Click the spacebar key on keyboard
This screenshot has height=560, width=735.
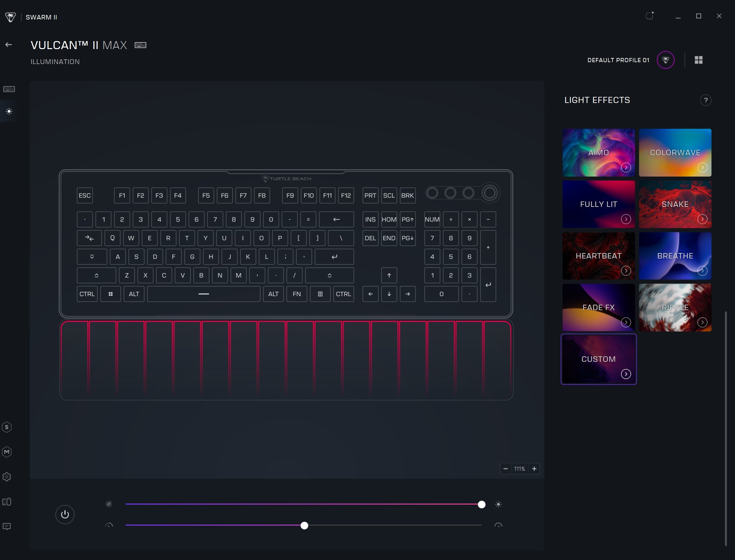click(204, 294)
